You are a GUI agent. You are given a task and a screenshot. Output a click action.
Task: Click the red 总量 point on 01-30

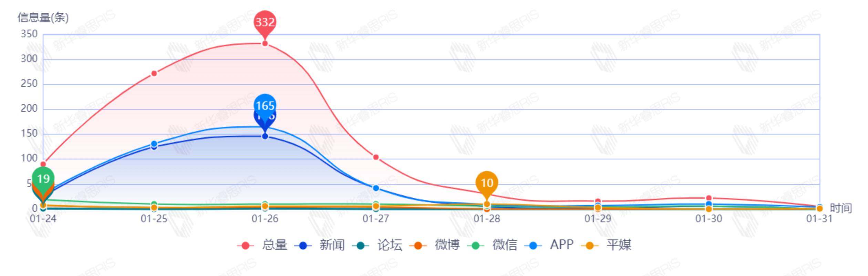709,198
